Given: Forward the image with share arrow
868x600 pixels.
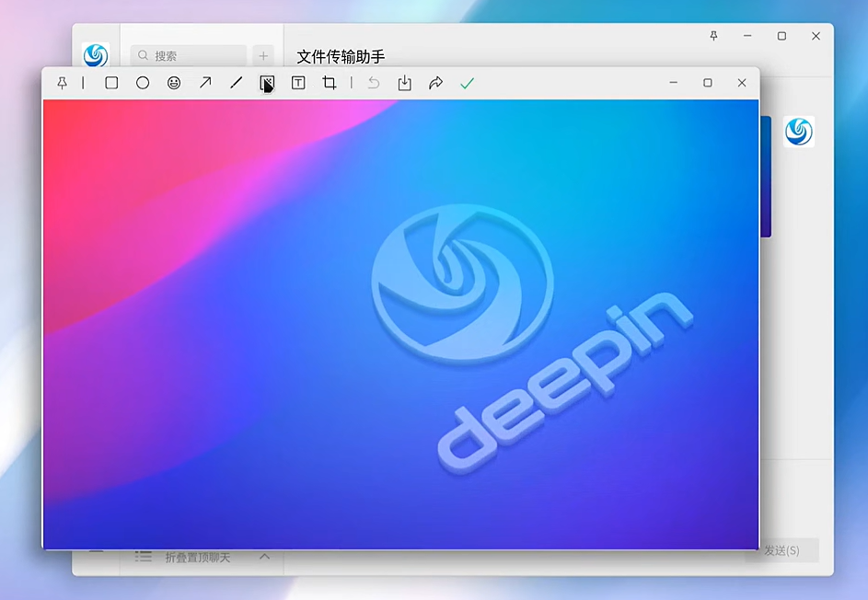Looking at the screenshot, I should click(435, 83).
